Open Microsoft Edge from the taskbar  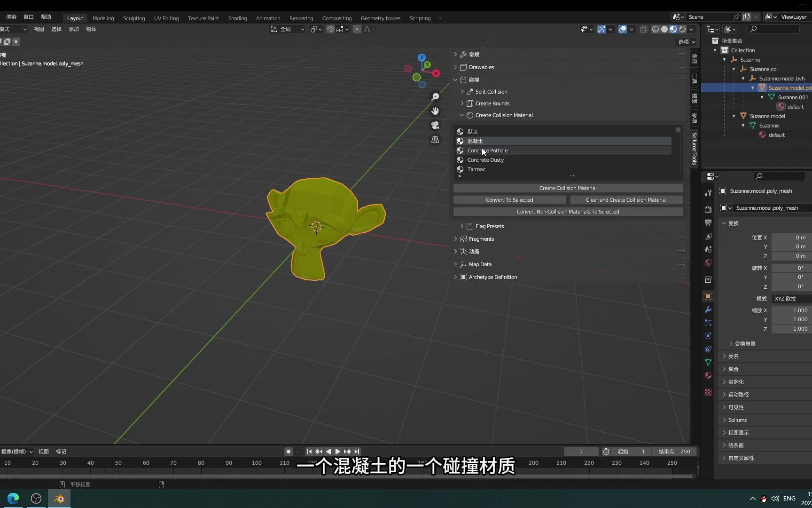point(13,499)
